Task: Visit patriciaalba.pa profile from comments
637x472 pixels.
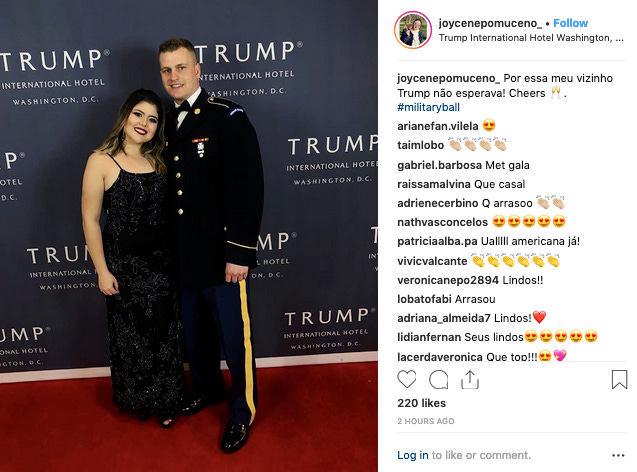Action: (437, 241)
